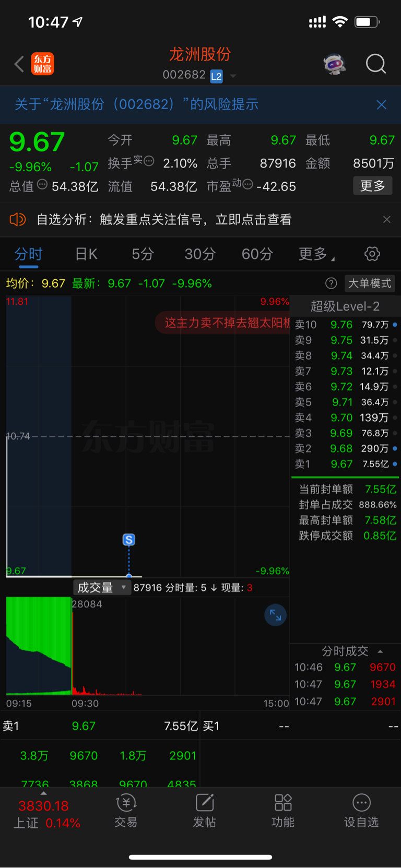Image resolution: width=401 pixels, height=868 pixels.
Task: Open the 成交量 indicator dropdown
Action: 102,588
